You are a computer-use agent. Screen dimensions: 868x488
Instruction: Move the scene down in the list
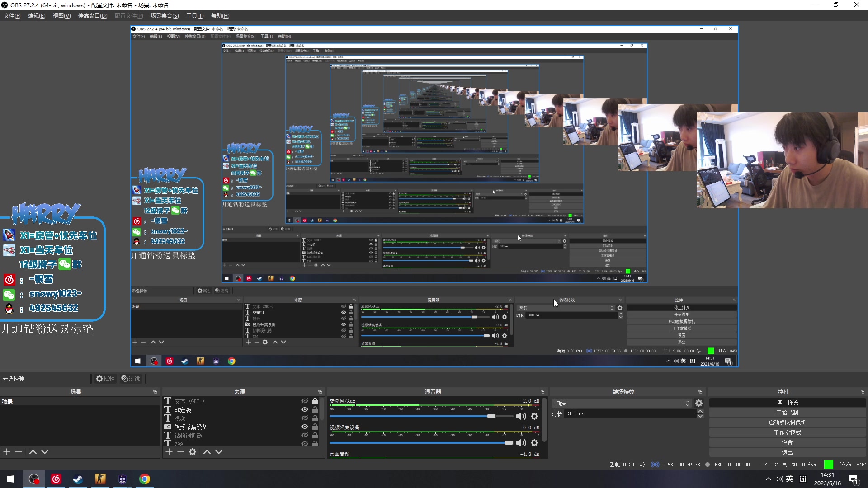coord(45,452)
